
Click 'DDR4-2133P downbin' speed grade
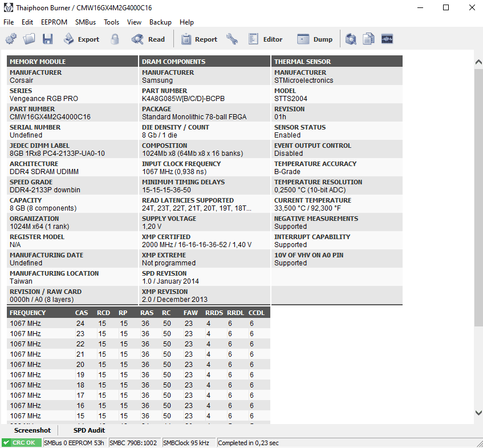tap(45, 190)
